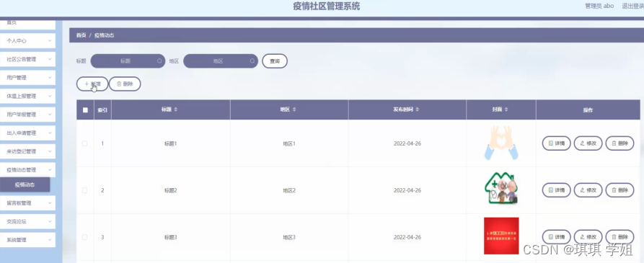Expand 体温上报管理 sidebar menu

pos(27,96)
